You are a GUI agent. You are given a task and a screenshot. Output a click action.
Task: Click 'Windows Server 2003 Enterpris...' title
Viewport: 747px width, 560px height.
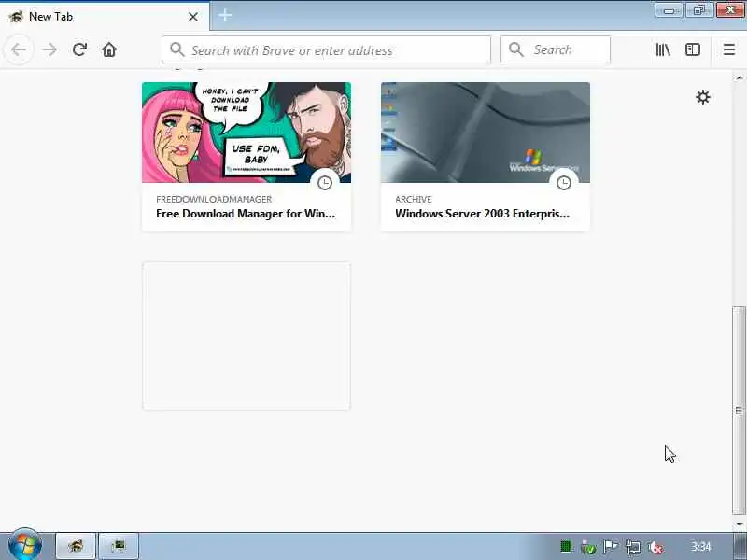(482, 214)
